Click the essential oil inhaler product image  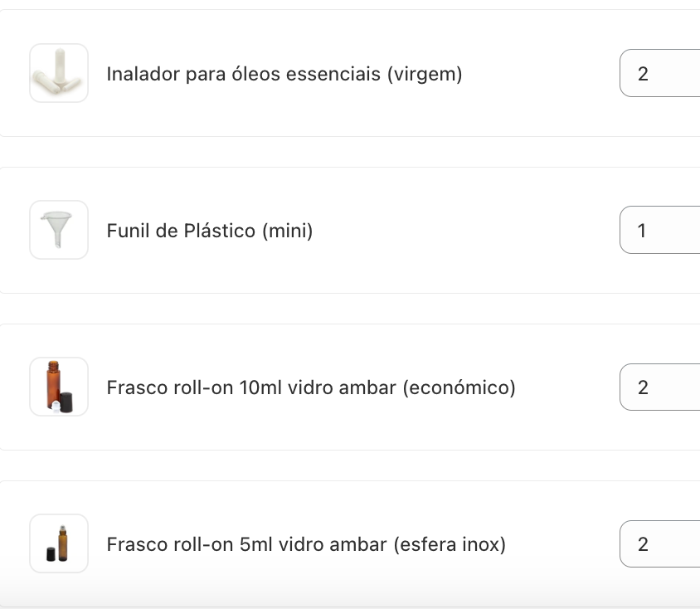(x=58, y=73)
